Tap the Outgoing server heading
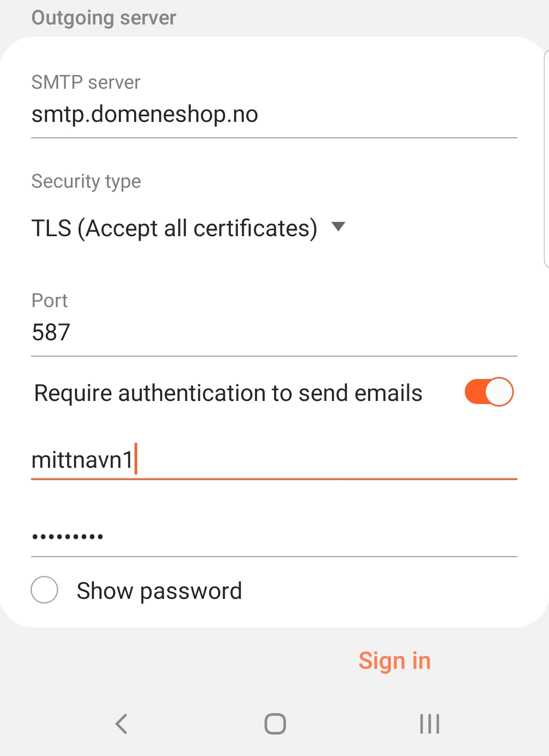The width and height of the screenshot is (549, 756). (x=104, y=18)
